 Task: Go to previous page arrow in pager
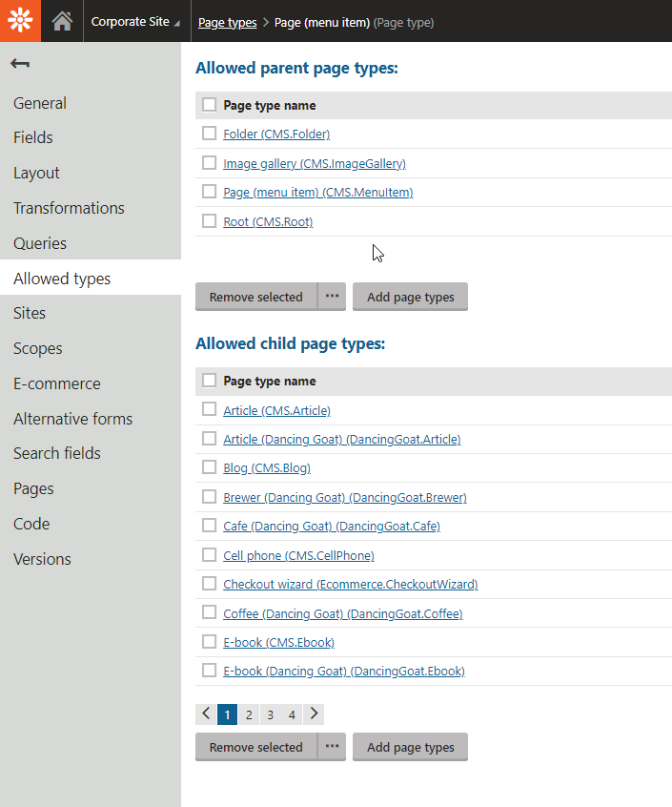click(206, 714)
